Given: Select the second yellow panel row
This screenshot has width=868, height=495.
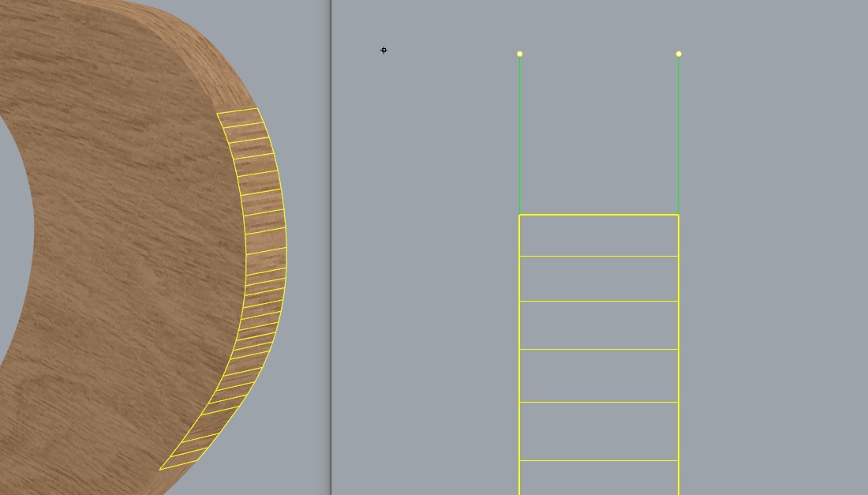Looking at the screenshot, I should pos(598,277).
